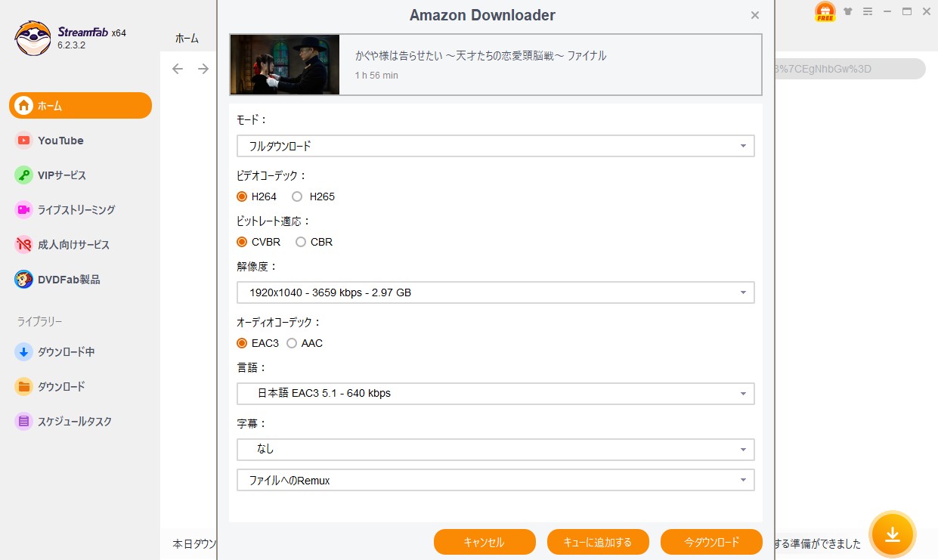Choose CVBR bitrate mode
This screenshot has width=938, height=560.
tap(258, 242)
